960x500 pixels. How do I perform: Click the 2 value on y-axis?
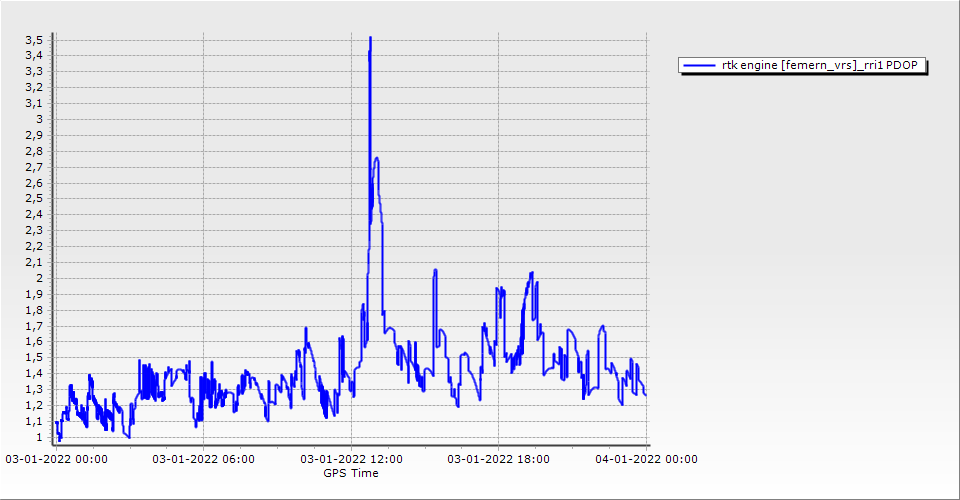pos(40,278)
